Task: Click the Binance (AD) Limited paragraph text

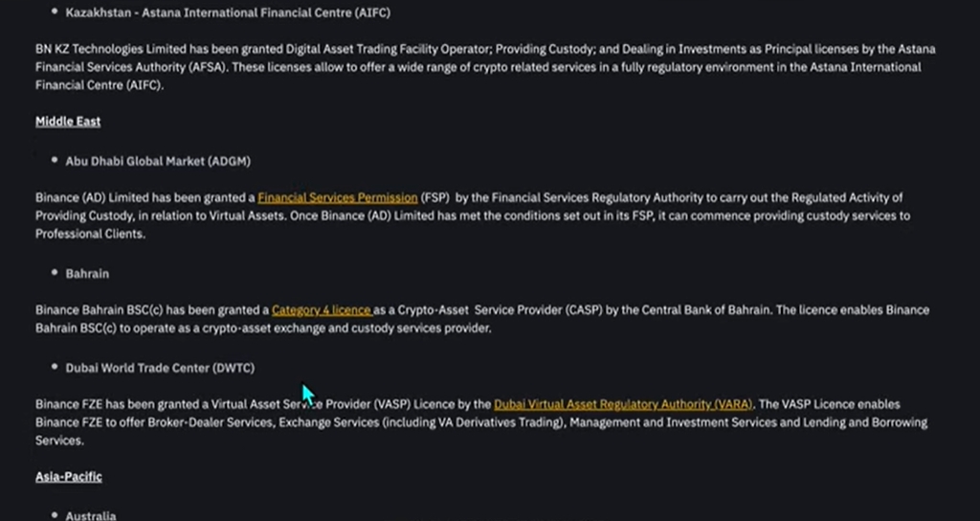Action: click(x=473, y=215)
